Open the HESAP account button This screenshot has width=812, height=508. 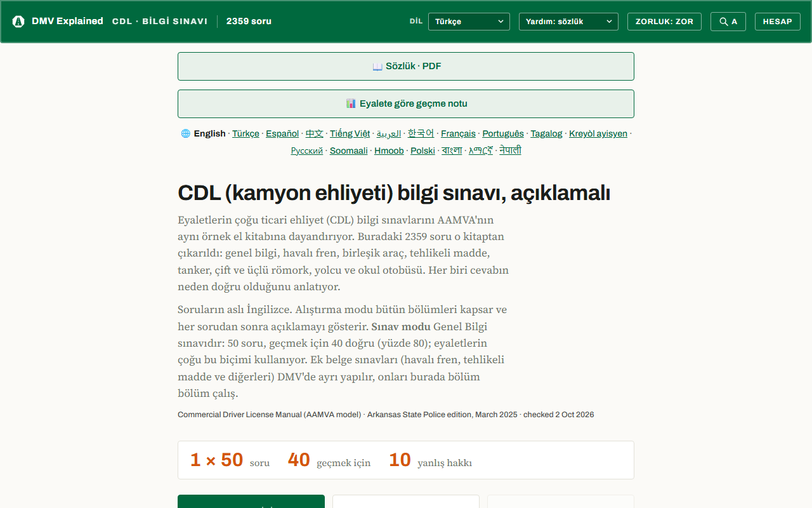tap(777, 22)
